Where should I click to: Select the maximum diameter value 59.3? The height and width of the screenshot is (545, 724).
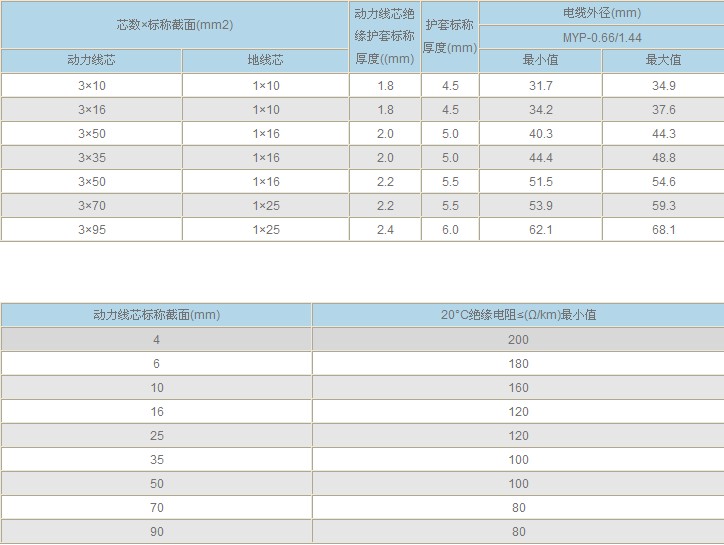pyautogui.click(x=664, y=206)
